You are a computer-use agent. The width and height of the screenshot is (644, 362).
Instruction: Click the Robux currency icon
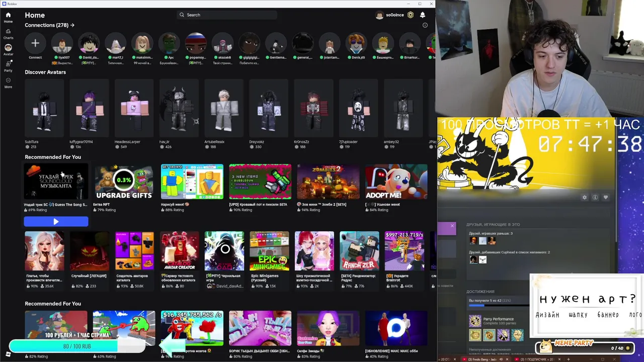pyautogui.click(x=411, y=15)
